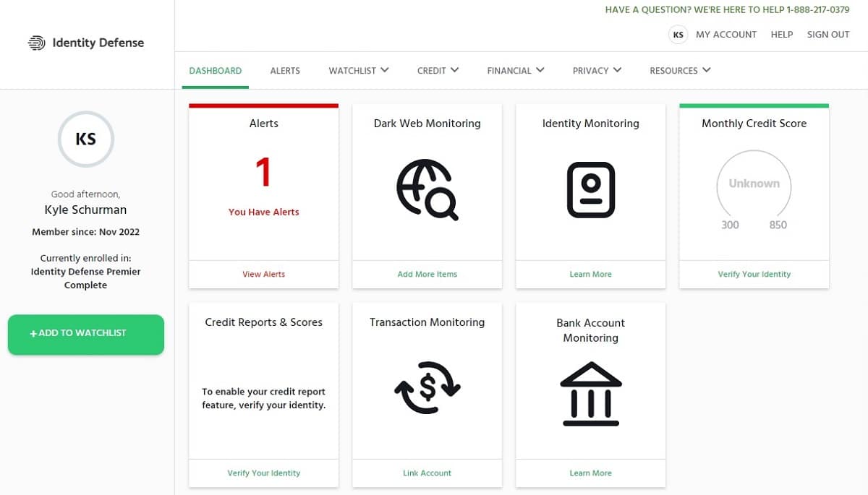Viewport: 868px width, 495px height.
Task: Click the Identity Defense fingerprint logo
Action: (36, 43)
